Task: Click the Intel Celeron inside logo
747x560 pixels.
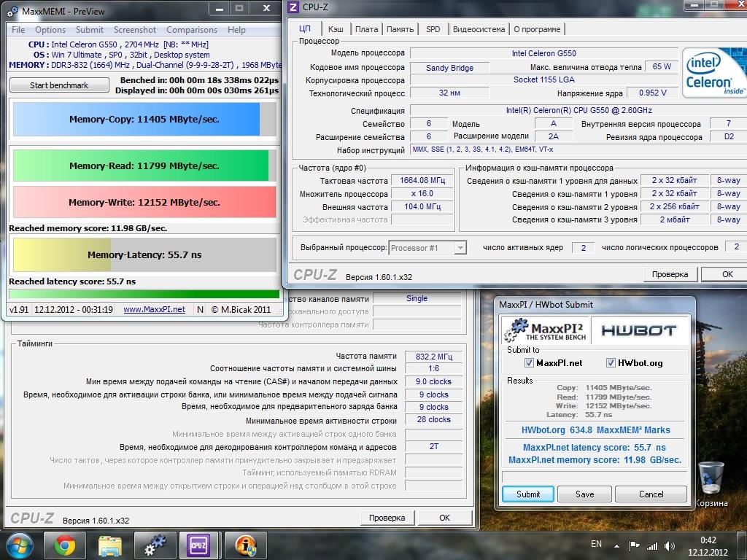Action: [x=713, y=72]
